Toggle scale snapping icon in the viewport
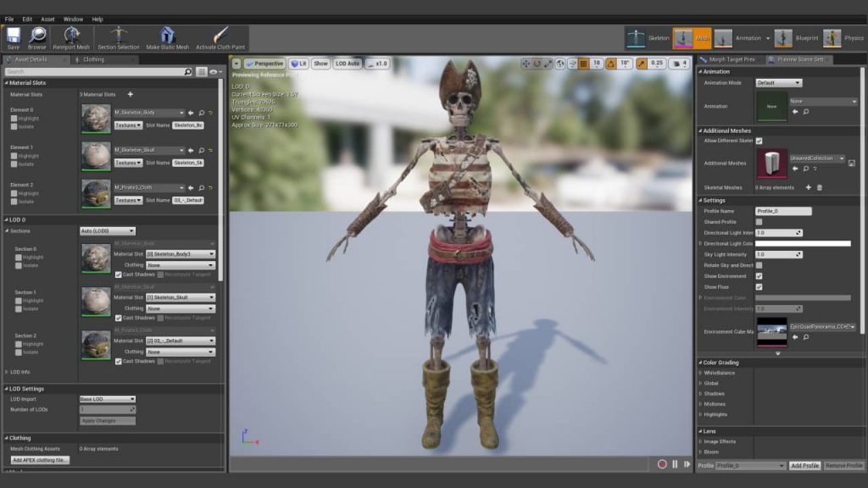Screen dimensions: 868x488 [642, 64]
